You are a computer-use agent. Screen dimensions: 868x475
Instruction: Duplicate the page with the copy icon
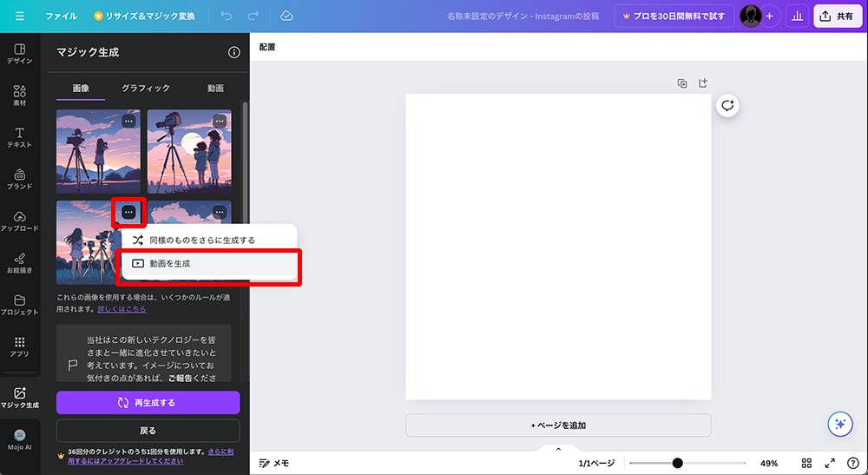682,83
